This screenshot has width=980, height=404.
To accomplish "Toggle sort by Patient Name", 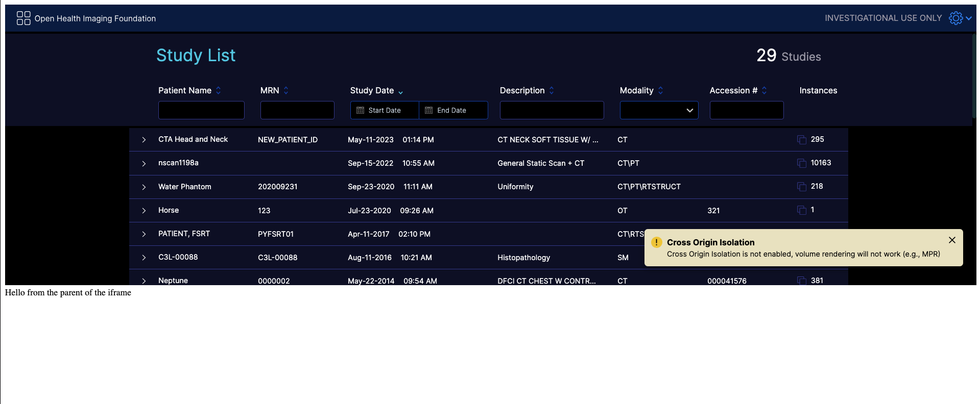I will click(218, 90).
